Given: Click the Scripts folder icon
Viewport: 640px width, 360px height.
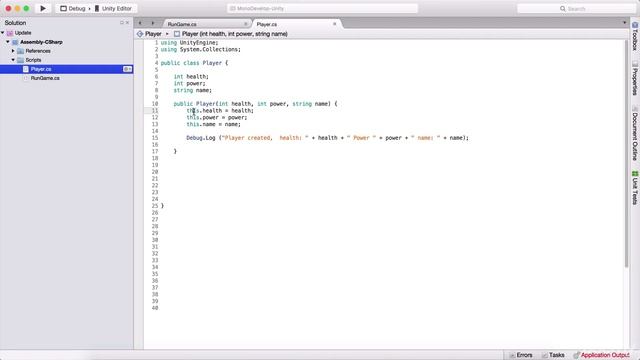Looking at the screenshot, I should tap(20, 60).
